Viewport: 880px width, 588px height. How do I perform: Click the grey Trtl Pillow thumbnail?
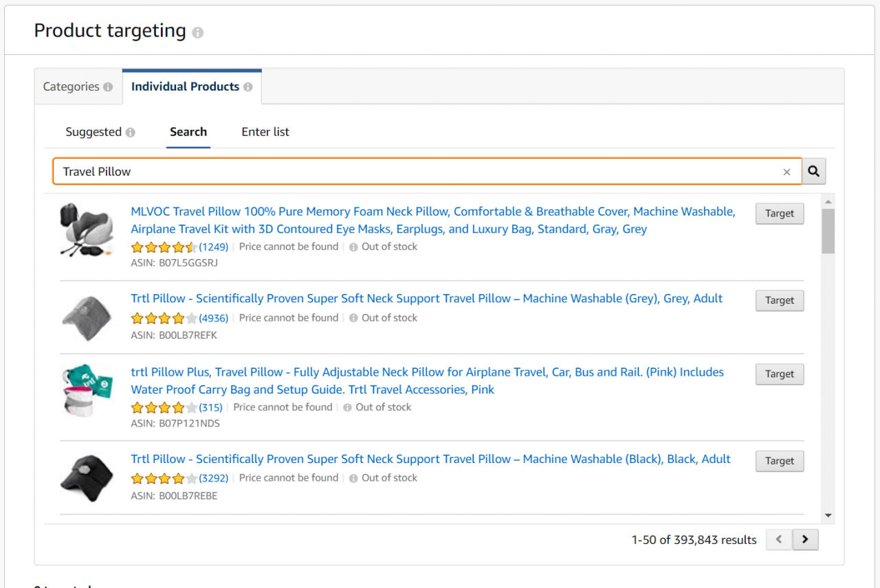coord(87,317)
